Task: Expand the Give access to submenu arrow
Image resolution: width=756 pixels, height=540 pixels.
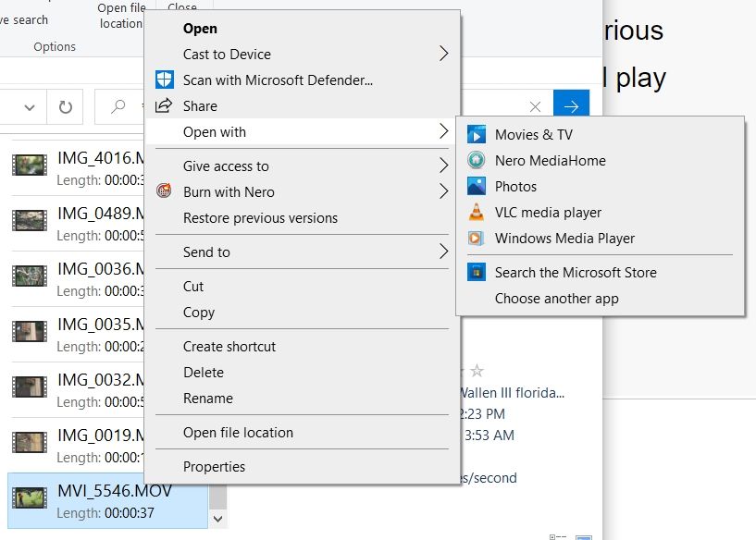Action: click(443, 166)
